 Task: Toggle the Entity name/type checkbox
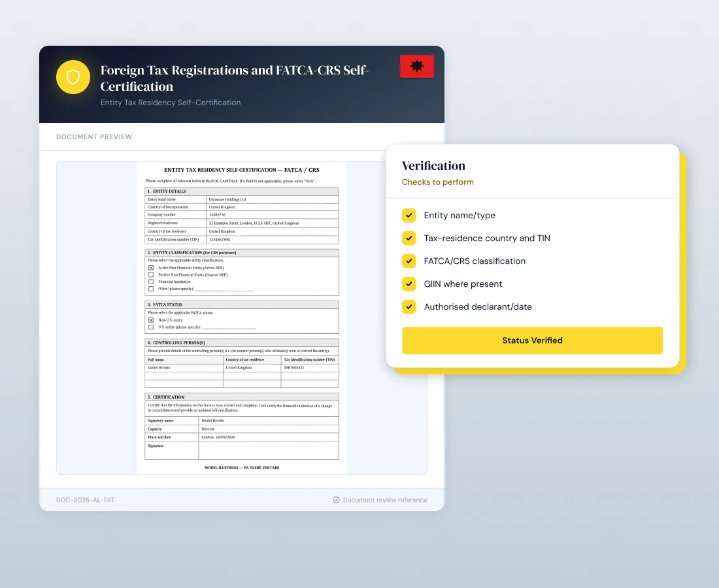pos(409,215)
